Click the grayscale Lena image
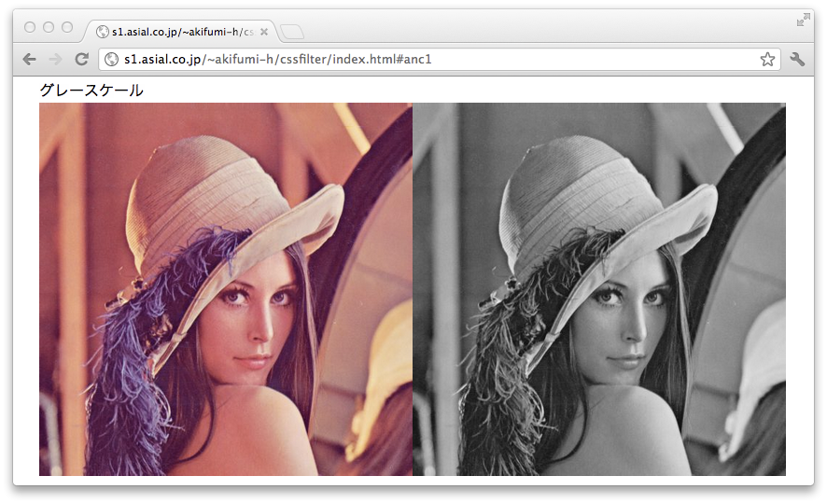 click(598, 289)
